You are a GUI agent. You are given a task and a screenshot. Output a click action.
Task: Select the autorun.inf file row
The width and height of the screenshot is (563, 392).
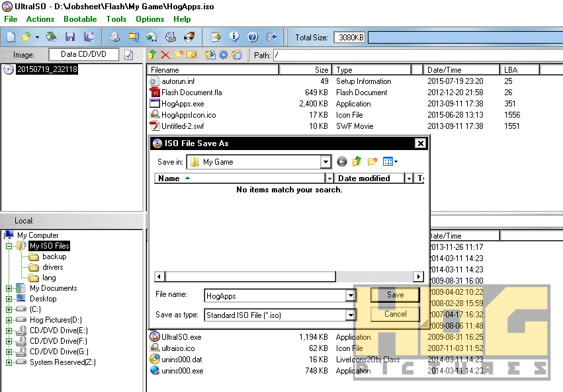[x=178, y=81]
